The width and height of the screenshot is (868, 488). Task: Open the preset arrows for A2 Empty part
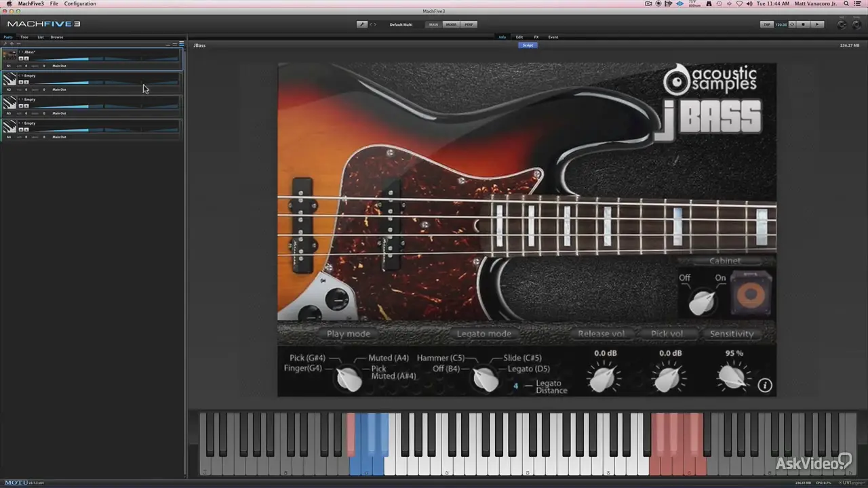pos(20,76)
